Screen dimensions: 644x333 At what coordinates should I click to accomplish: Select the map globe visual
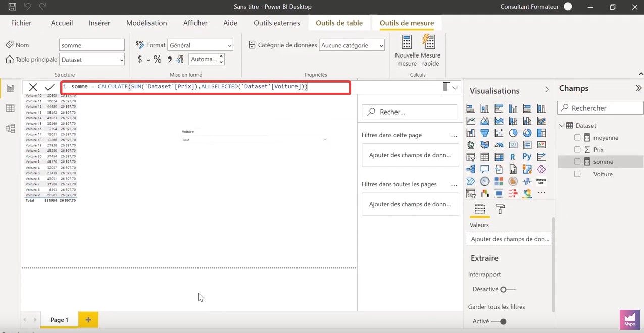[471, 145]
